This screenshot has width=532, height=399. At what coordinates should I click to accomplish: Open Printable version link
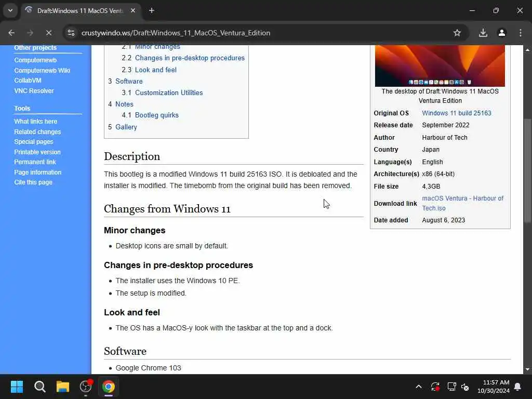(x=37, y=152)
